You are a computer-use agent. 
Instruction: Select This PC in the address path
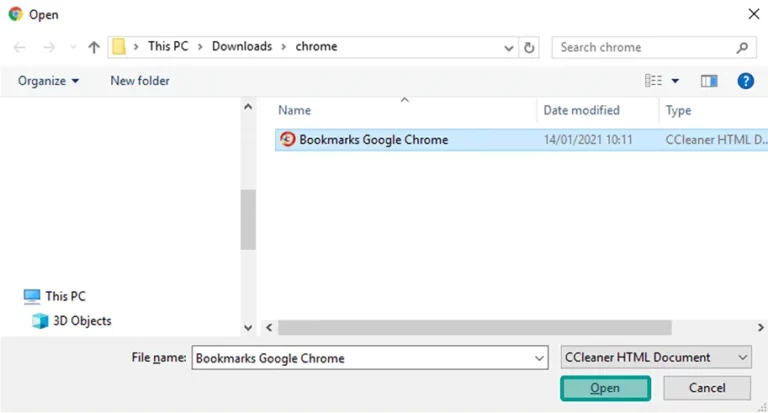point(168,47)
